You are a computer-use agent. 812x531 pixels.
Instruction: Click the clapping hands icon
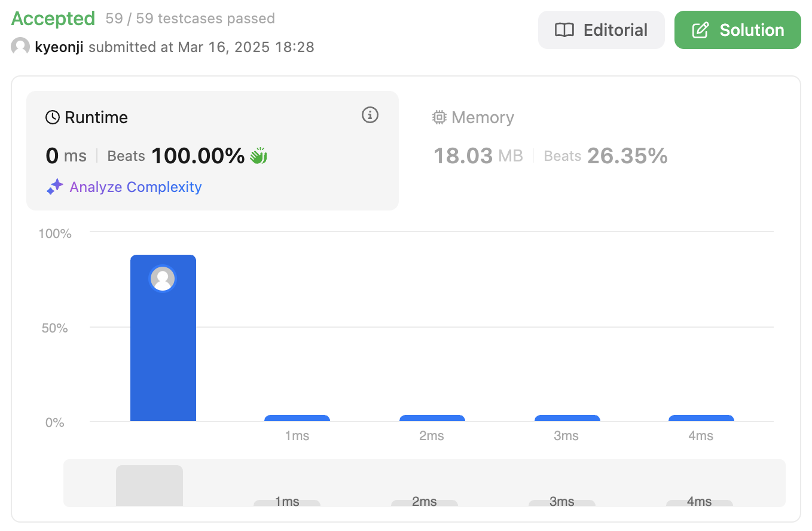pyautogui.click(x=258, y=156)
